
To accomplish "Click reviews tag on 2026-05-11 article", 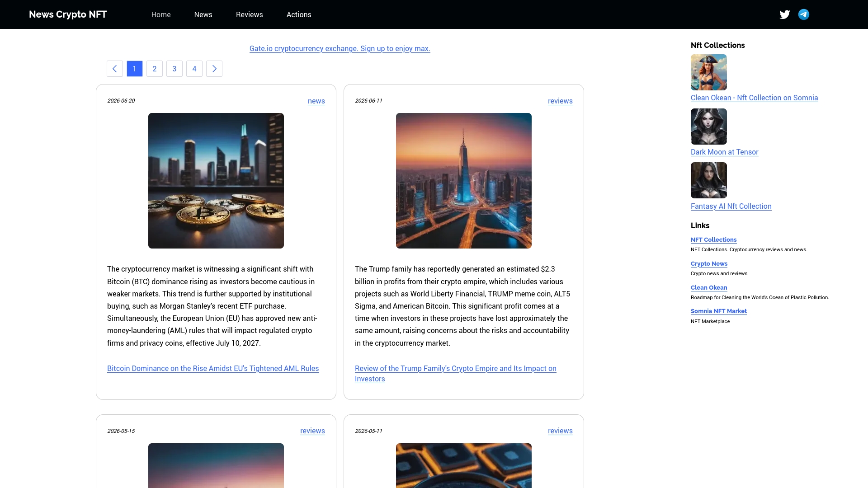I will pyautogui.click(x=560, y=431).
